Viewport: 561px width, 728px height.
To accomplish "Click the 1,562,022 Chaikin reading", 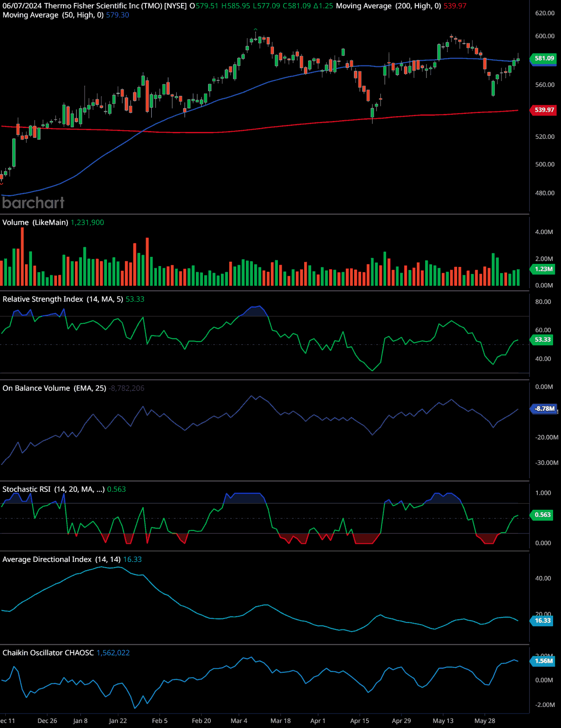I will coord(113,653).
